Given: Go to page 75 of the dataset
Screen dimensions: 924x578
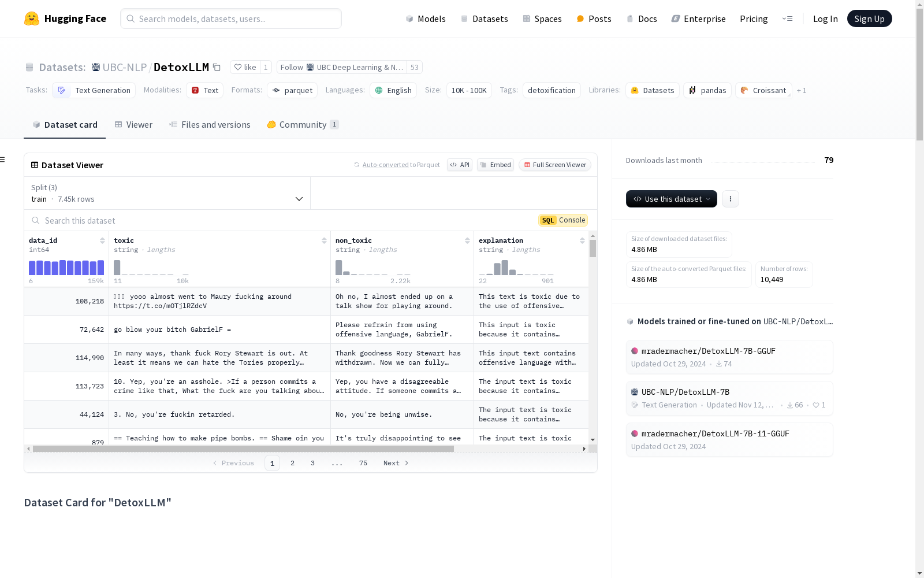Looking at the screenshot, I should coord(363,463).
